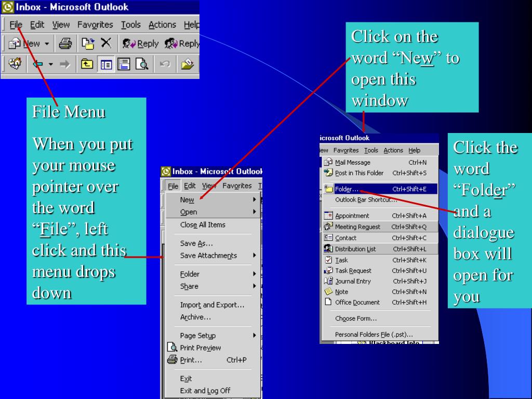The image size is (532, 399).
Task: Click Task checkmark icon, Ctrl+Shift+K
Action: coord(328,260)
